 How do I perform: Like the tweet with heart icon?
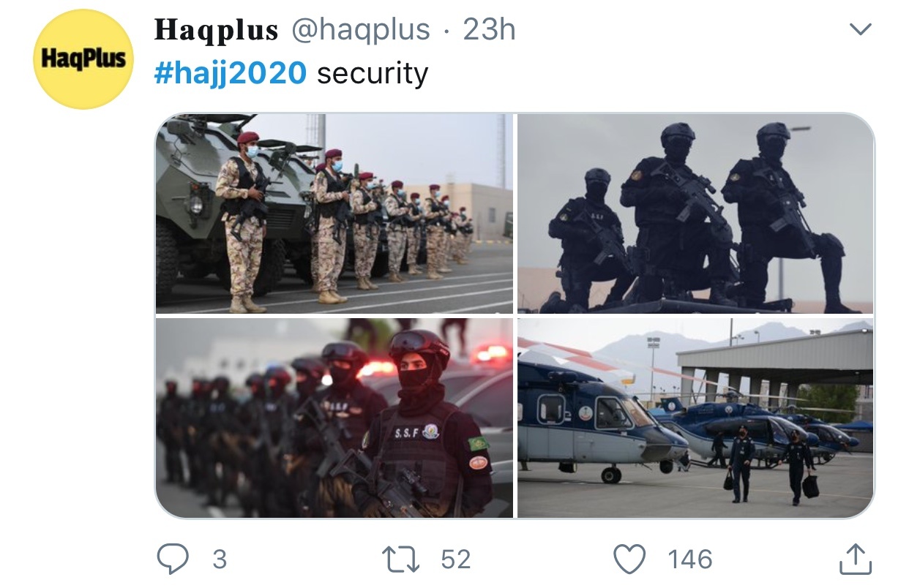click(629, 559)
